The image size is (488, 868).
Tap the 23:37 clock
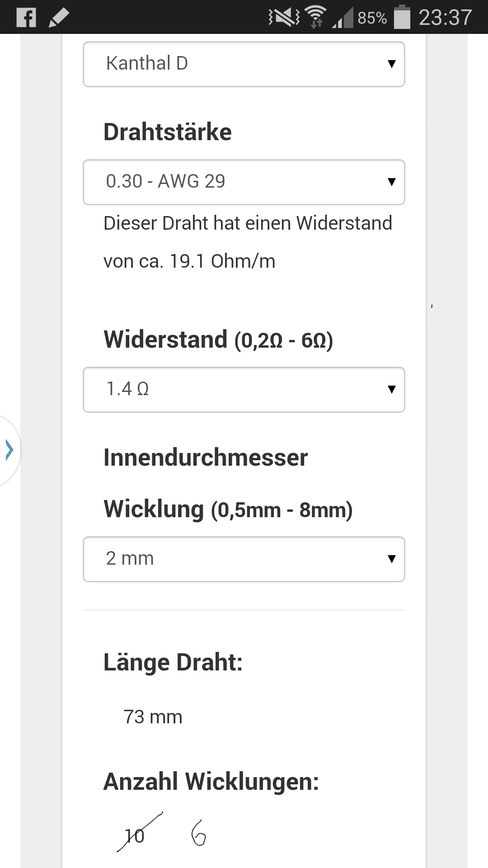445,18
